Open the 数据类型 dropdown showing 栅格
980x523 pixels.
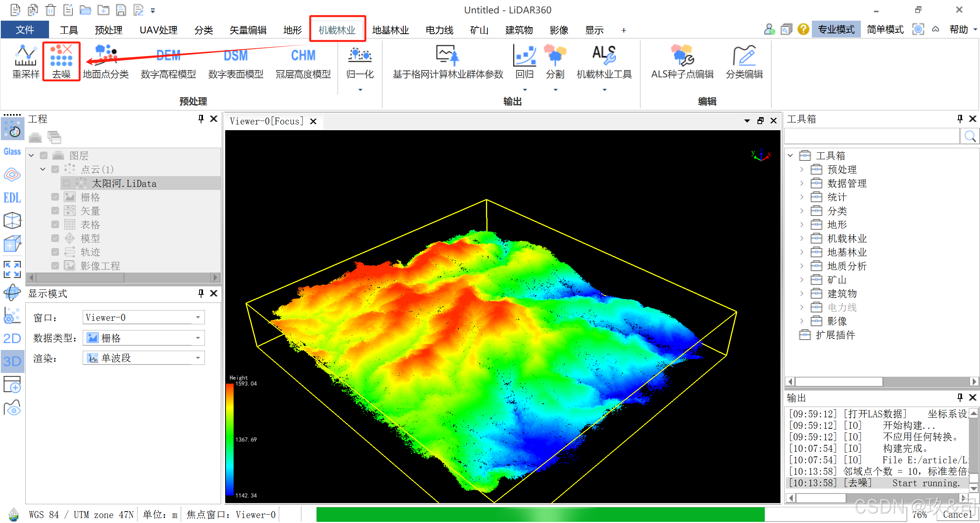[144, 338]
